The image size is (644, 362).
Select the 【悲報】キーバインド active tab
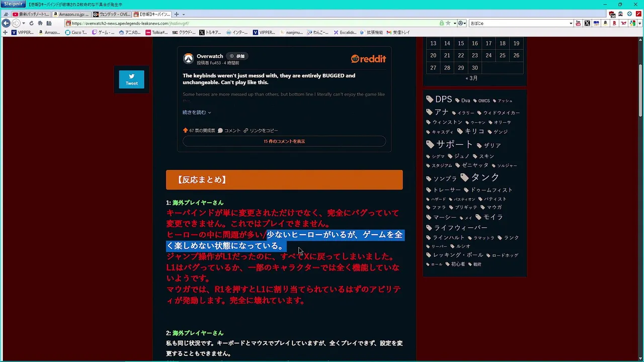tap(152, 14)
